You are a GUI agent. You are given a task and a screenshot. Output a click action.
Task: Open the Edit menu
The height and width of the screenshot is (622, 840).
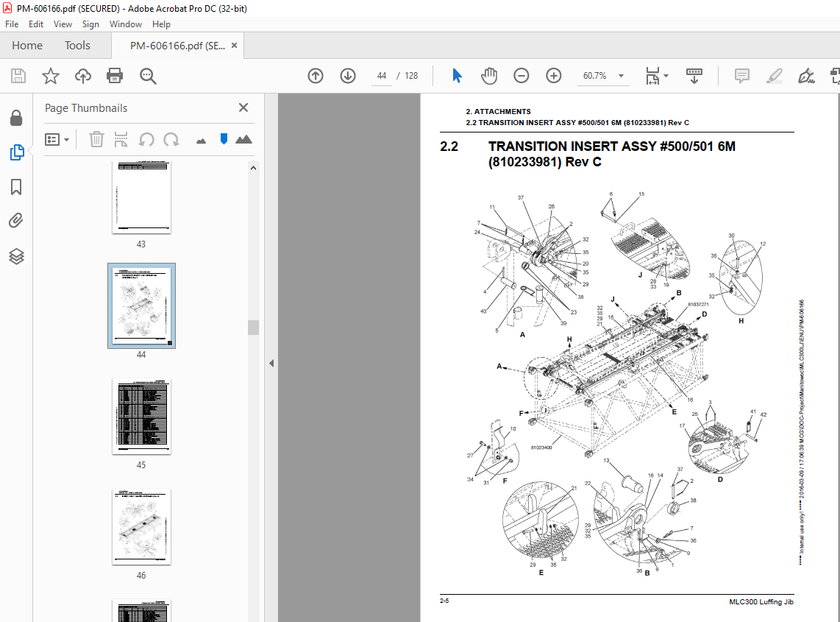[x=36, y=24]
